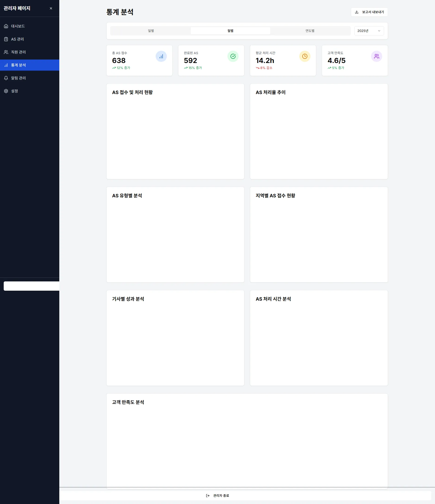Viewport: 435px width, 504px height.
Task: Click the purple users icon in 고객 만족도 card
Action: pyautogui.click(x=376, y=57)
